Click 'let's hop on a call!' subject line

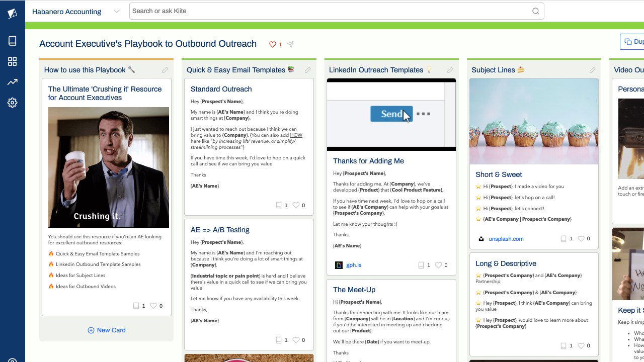pyautogui.click(x=535, y=198)
